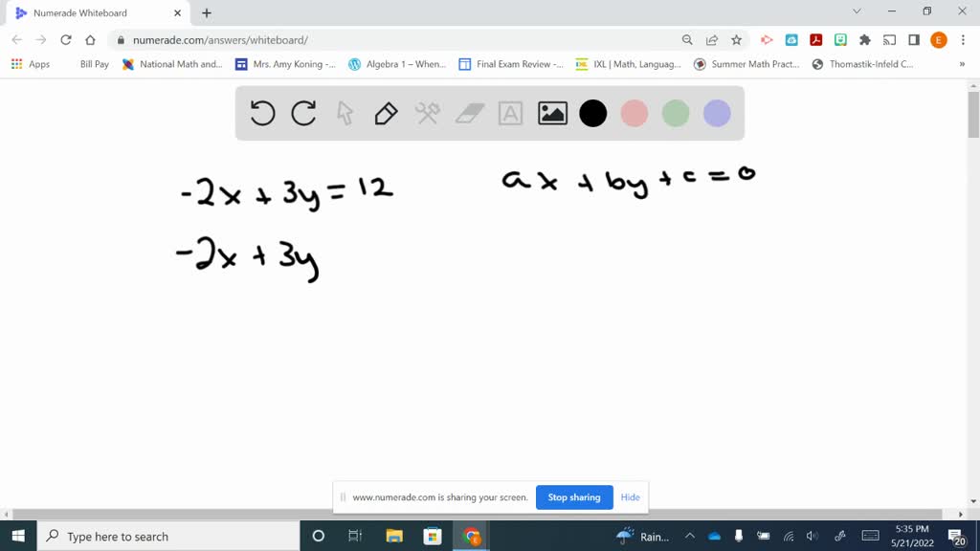Click inside the address bar
Viewport: 980px width, 551px height.
pos(287,42)
